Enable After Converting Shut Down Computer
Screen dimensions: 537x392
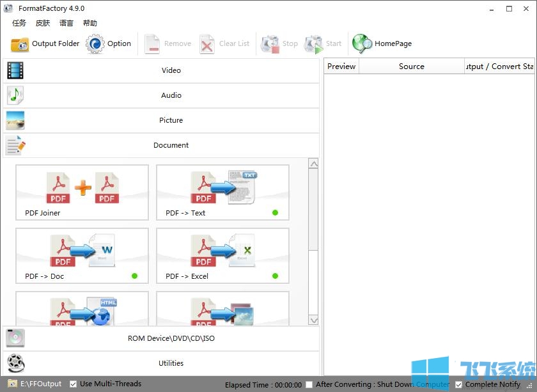(309, 384)
